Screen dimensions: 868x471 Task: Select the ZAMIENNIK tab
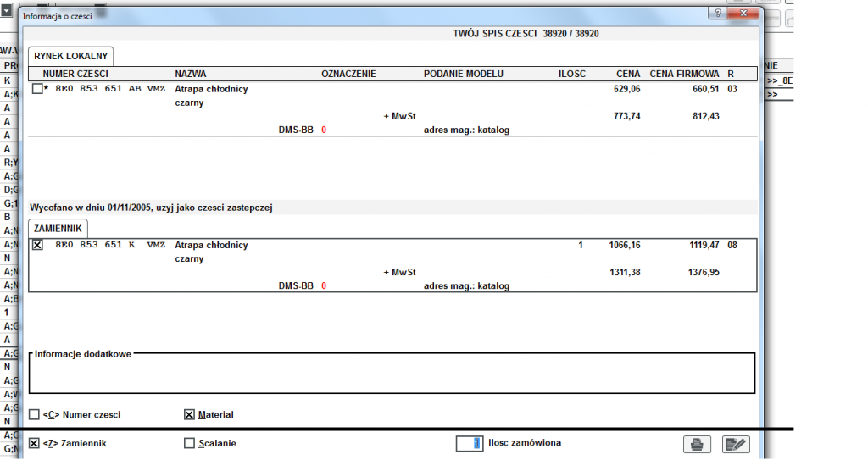[x=58, y=229]
